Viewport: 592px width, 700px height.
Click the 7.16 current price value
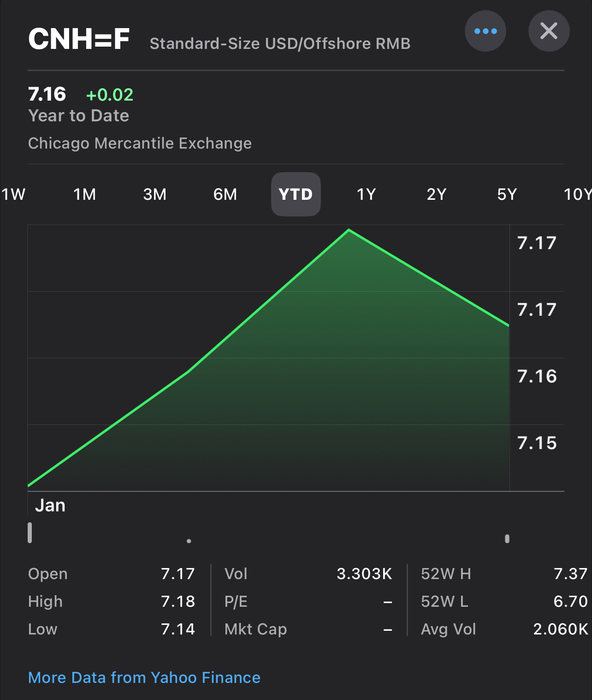point(47,94)
